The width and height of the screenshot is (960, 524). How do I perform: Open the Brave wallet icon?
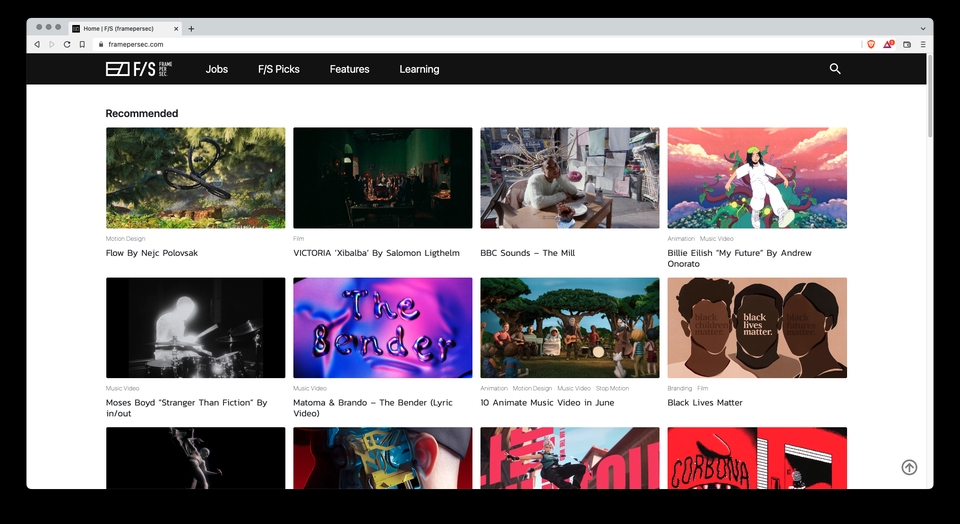pos(907,44)
